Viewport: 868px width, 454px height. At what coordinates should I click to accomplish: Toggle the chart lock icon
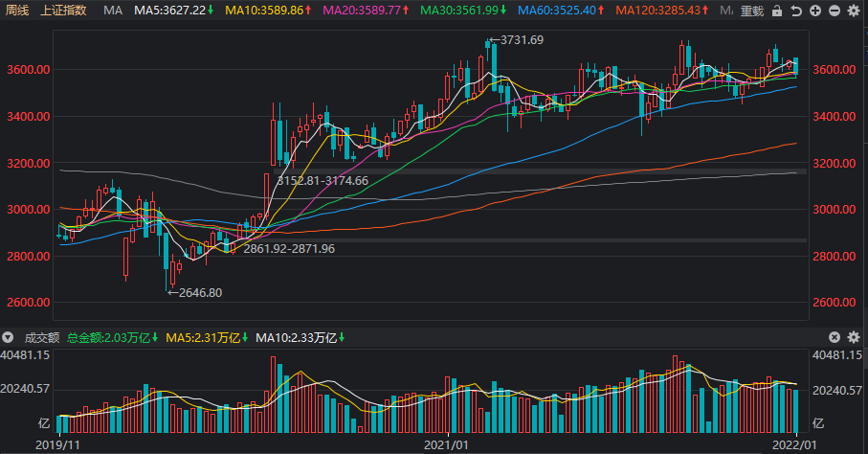point(777,11)
